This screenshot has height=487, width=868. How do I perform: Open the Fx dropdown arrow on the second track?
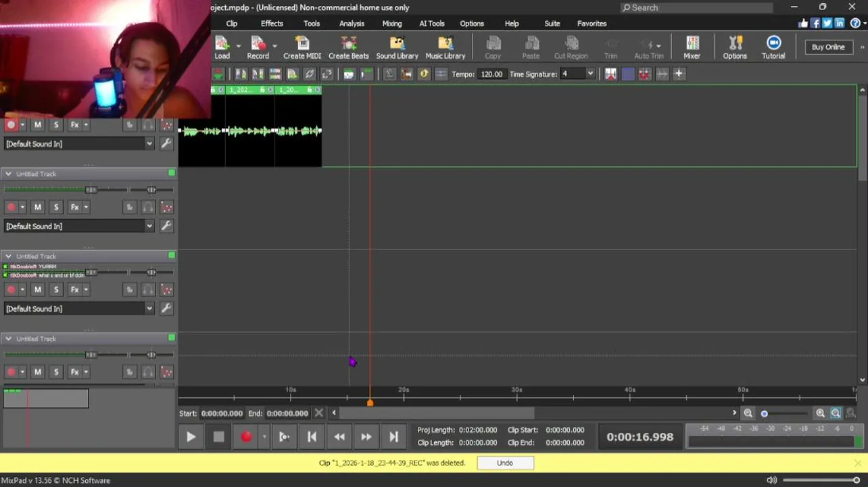86,208
